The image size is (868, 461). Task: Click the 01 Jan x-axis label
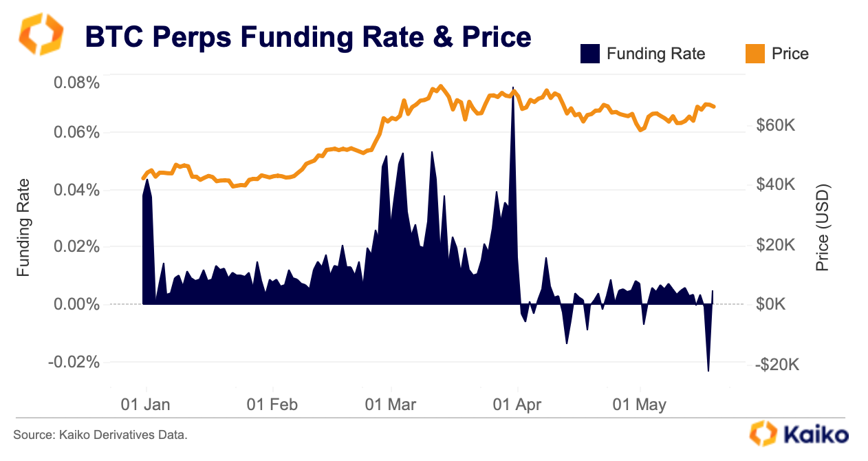[x=145, y=405]
